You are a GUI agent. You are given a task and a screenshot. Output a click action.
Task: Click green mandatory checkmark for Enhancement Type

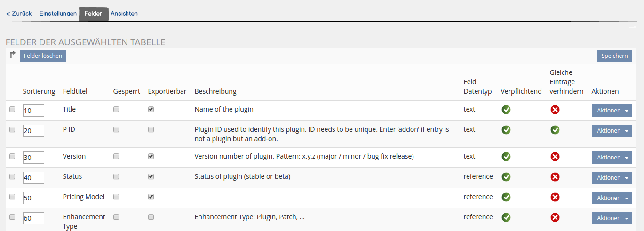[506, 217]
